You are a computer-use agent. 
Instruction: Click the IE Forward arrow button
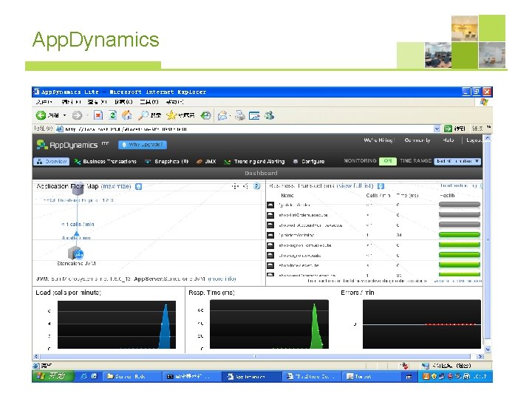pyautogui.click(x=78, y=116)
